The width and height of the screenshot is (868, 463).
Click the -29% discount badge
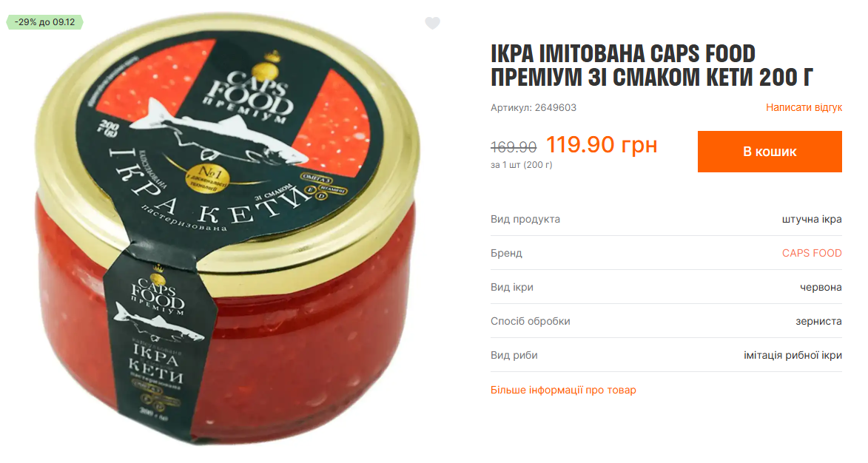(45, 22)
